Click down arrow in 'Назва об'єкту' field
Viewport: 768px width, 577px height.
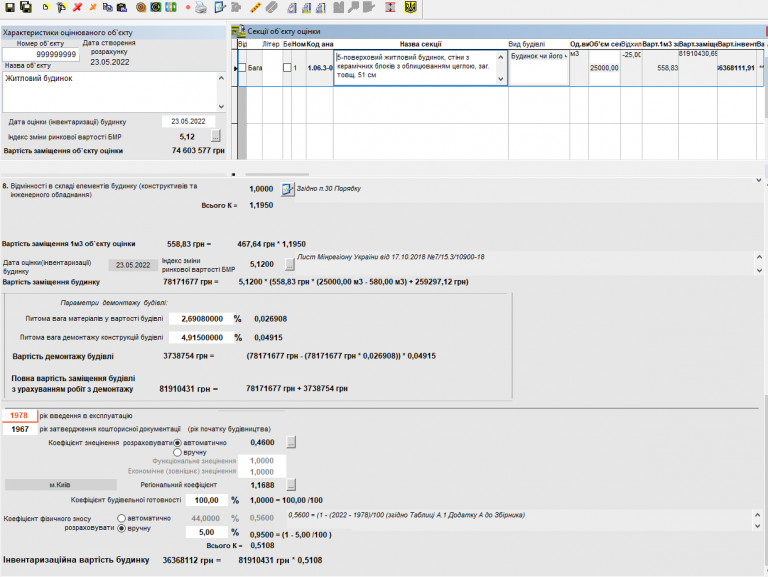point(221,106)
